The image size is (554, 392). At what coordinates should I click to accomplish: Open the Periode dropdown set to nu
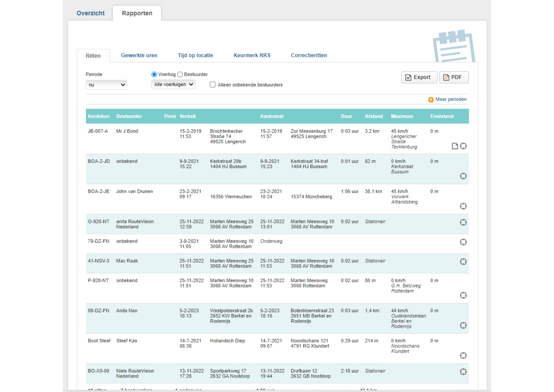(106, 85)
